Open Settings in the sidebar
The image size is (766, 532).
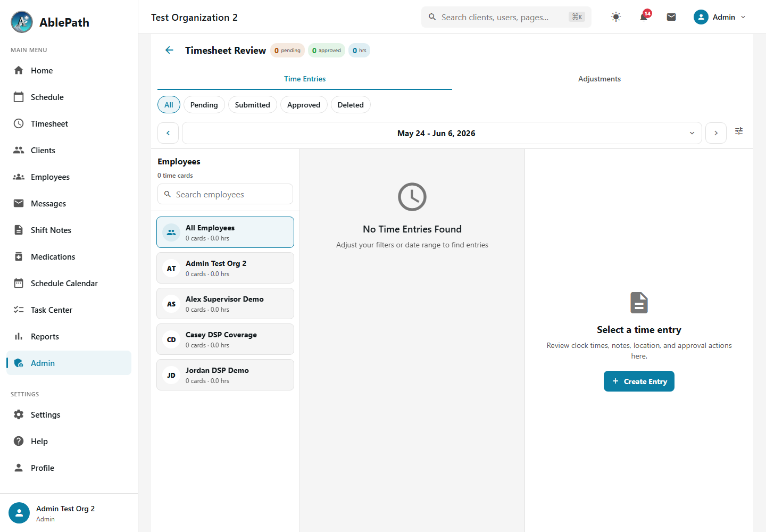[69, 414]
